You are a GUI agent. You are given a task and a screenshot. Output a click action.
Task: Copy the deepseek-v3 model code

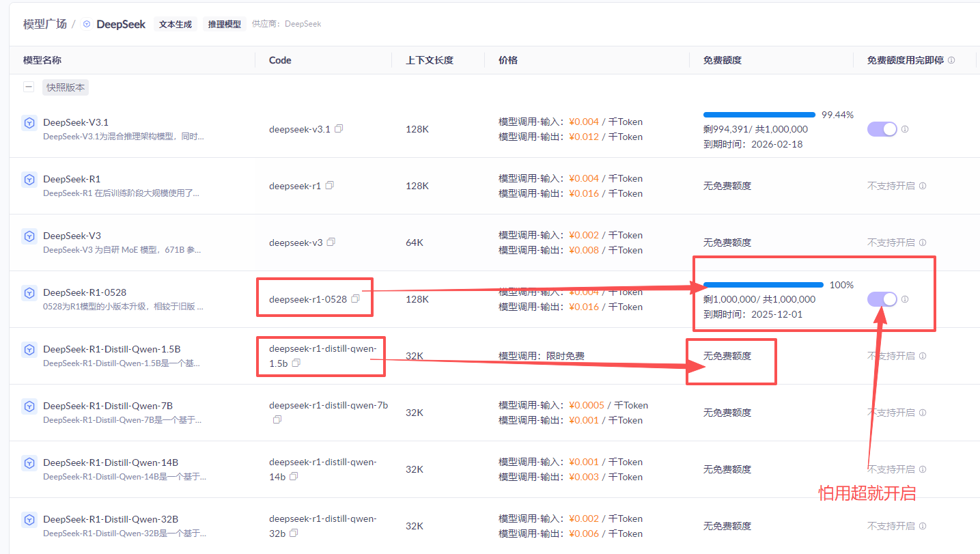click(x=331, y=242)
